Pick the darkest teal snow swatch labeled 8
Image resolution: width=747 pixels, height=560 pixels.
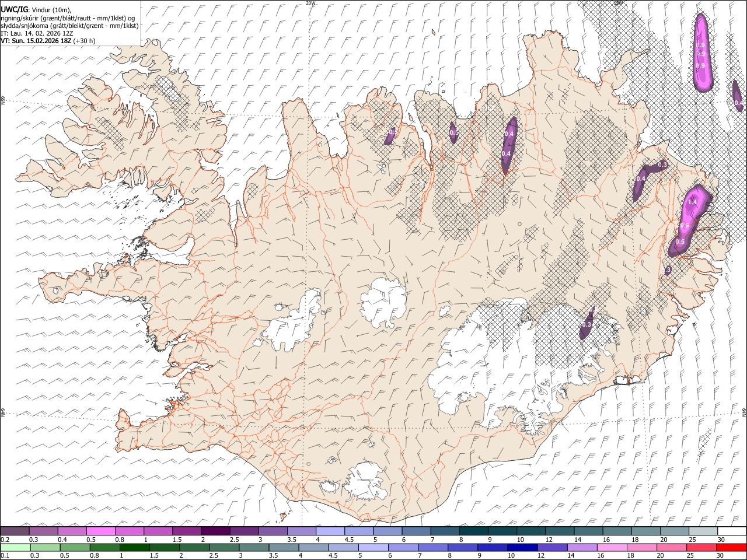[x=474, y=531]
